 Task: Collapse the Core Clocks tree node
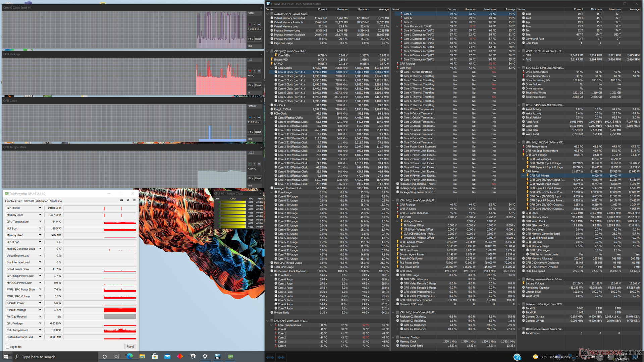tap(272, 68)
